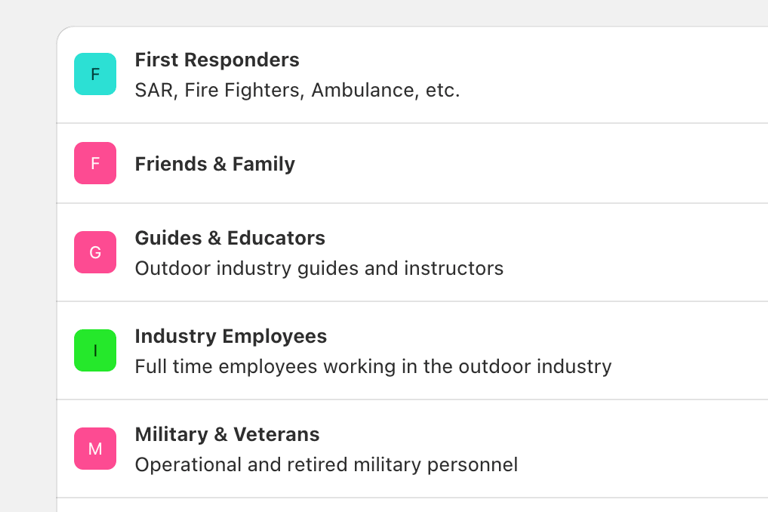
Task: Select the pink G Guides & Educators icon
Action: pyautogui.click(x=95, y=252)
